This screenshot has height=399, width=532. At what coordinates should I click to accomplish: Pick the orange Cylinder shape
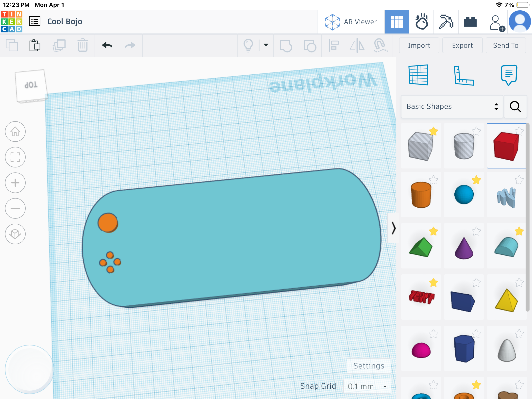tap(421, 195)
